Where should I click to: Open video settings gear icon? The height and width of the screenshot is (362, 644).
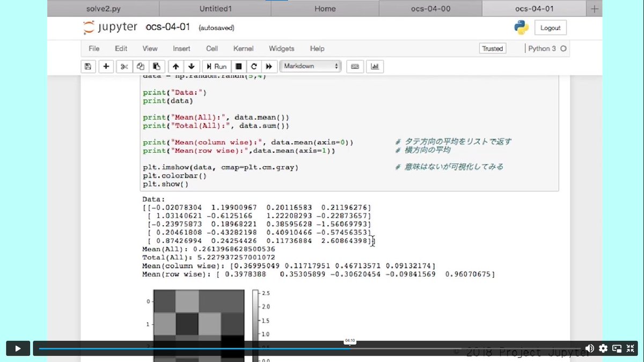coord(603,349)
